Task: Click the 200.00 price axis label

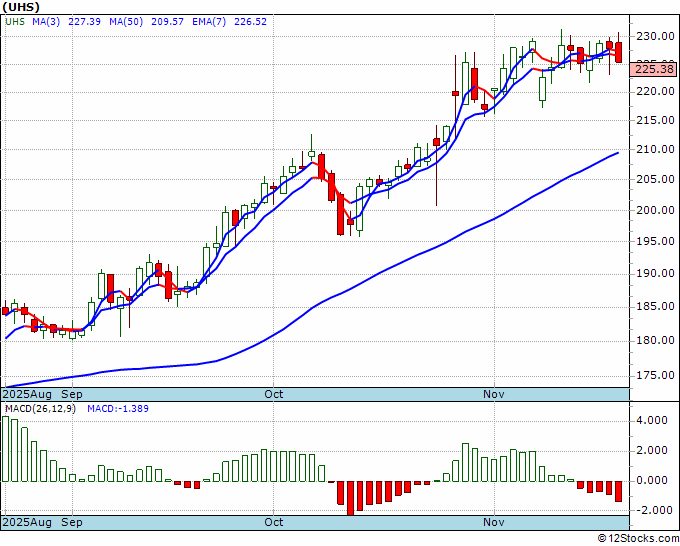Action: (655, 210)
